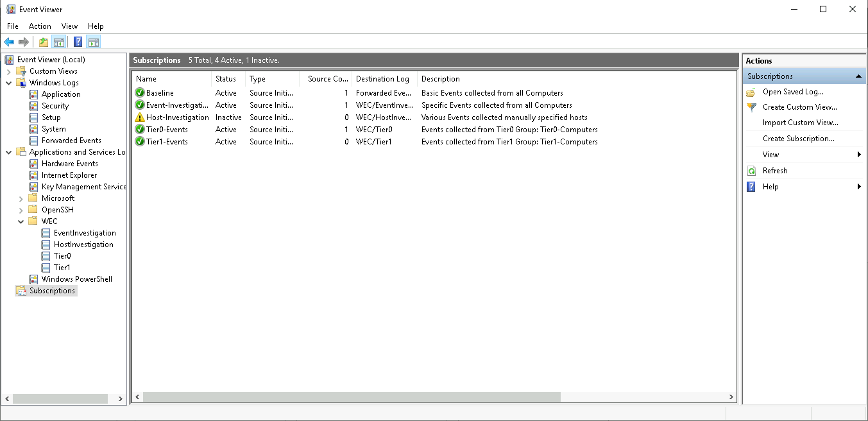
Task: Click the green Refresh icon in Actions
Action: point(751,171)
